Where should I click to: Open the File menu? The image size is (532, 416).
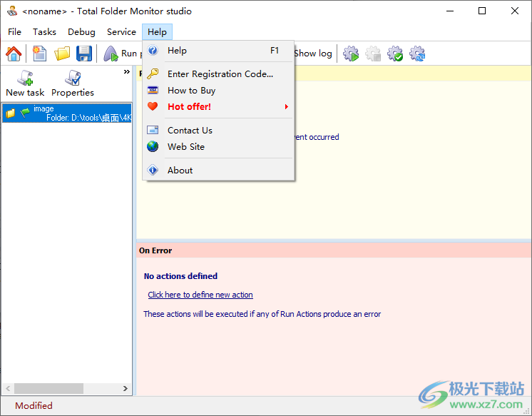pyautogui.click(x=14, y=32)
